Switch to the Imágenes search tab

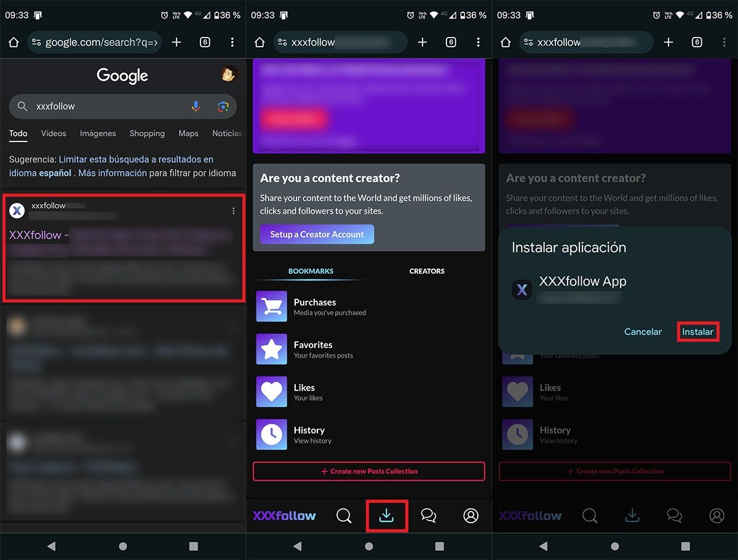98,133
